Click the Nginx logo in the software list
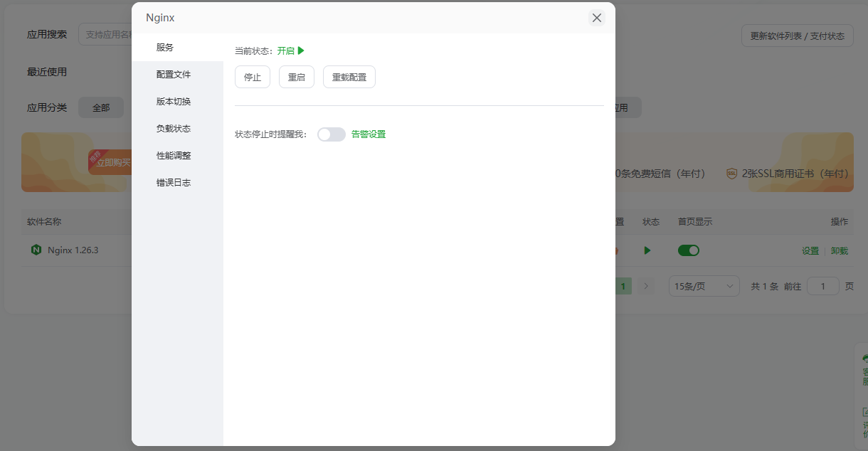Viewport: 868px width, 451px height. [x=37, y=250]
